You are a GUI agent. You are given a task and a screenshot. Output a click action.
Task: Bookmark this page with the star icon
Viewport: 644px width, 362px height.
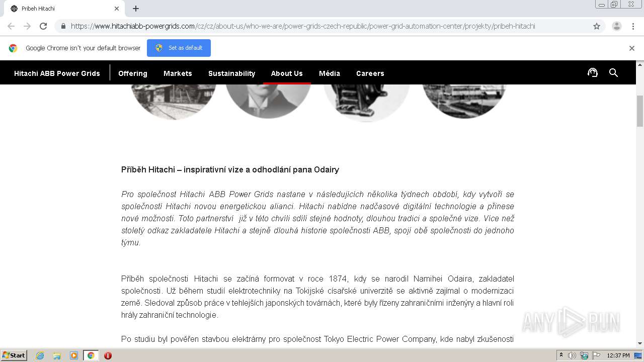coord(597,26)
